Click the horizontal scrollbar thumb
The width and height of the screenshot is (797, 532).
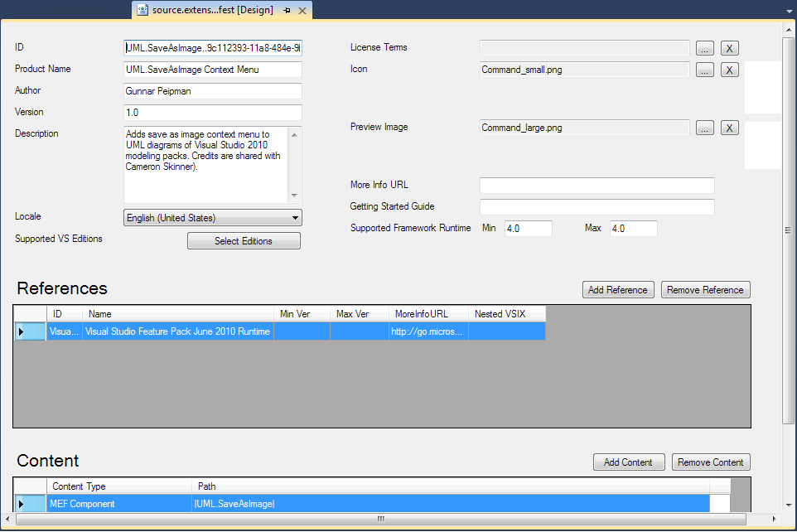(x=381, y=519)
